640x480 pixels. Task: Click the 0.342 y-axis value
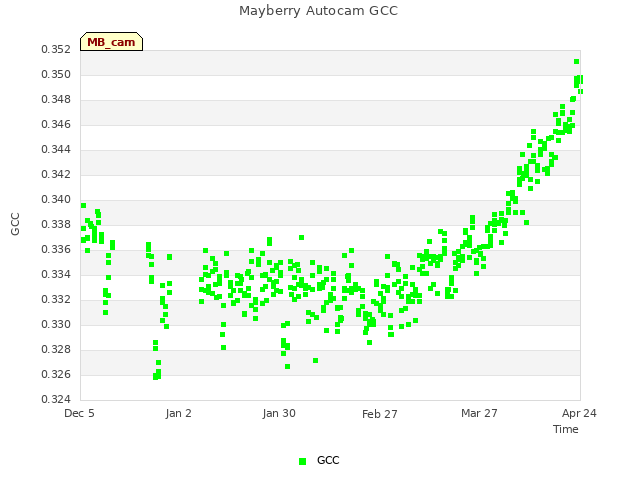coord(56,174)
